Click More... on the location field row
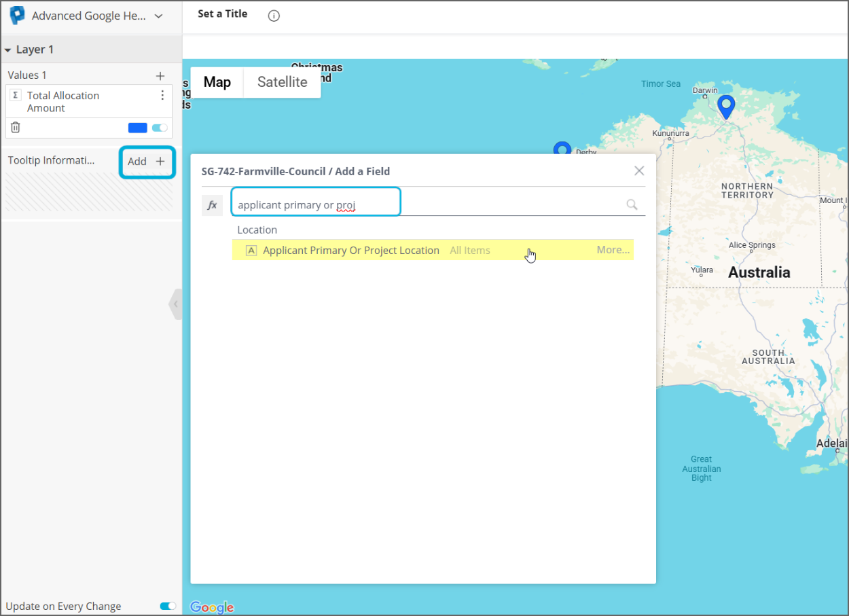The width and height of the screenshot is (849, 616). [x=613, y=250]
